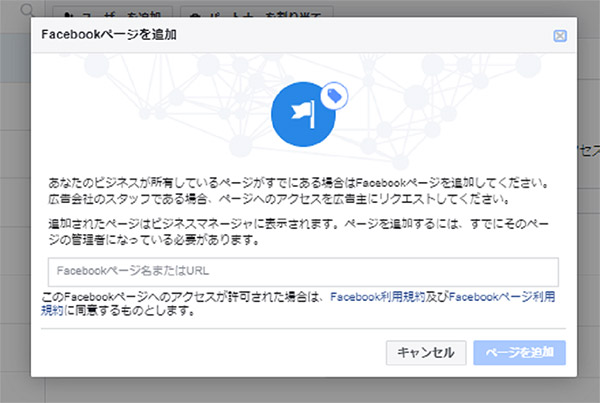Viewport: 600px width, 403px height.
Task: Click the tag badge icon
Action: pos(334,96)
